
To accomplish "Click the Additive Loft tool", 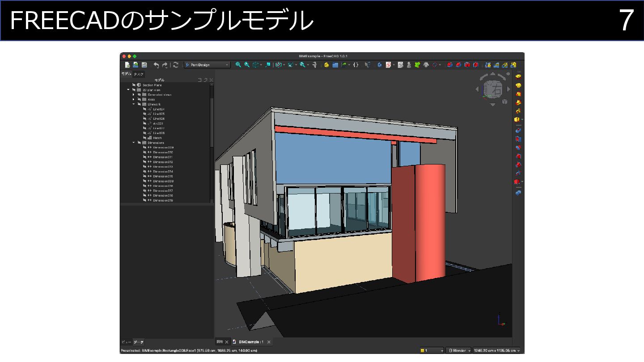I will 518,94.
